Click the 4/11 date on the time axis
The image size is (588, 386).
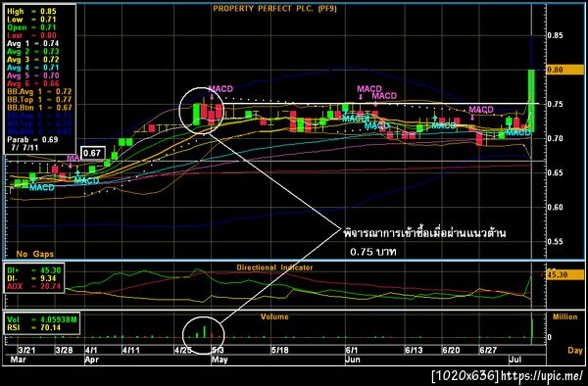(x=131, y=351)
